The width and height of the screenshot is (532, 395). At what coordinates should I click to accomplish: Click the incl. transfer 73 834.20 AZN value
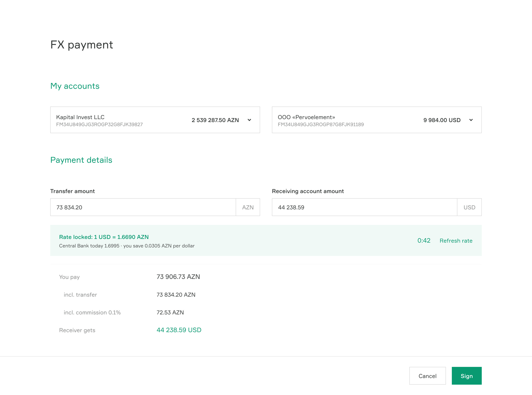point(176,295)
